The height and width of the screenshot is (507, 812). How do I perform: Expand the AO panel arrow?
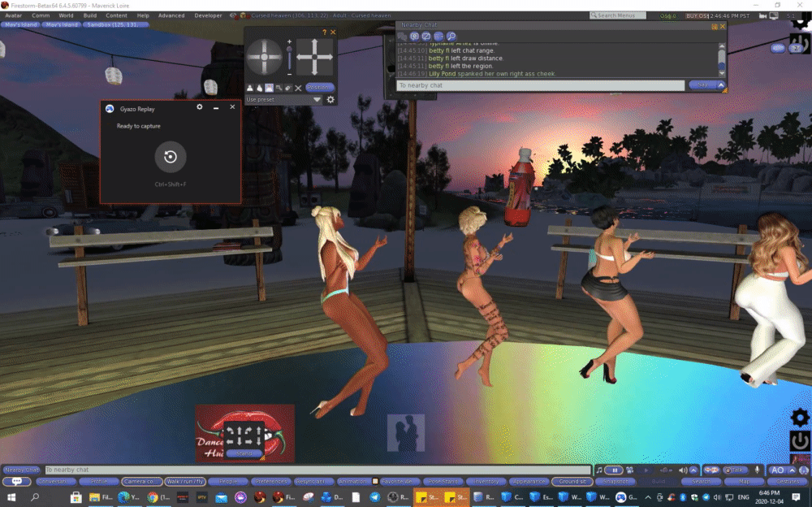coord(792,470)
